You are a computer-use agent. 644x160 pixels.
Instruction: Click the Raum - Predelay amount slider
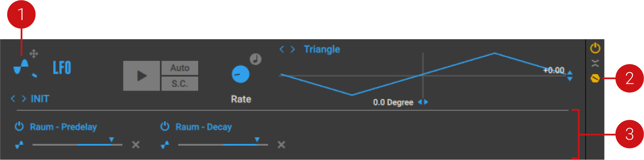coord(77,144)
